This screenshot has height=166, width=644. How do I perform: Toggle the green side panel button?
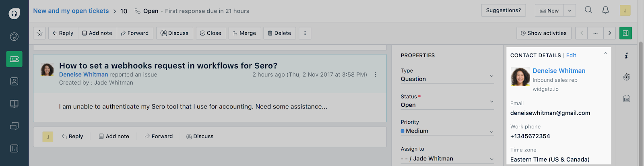[x=625, y=33]
